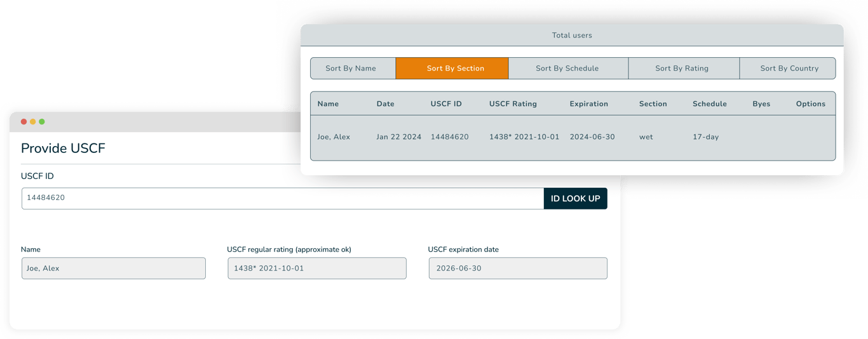
Task: Click the Byes column header
Action: point(761,104)
